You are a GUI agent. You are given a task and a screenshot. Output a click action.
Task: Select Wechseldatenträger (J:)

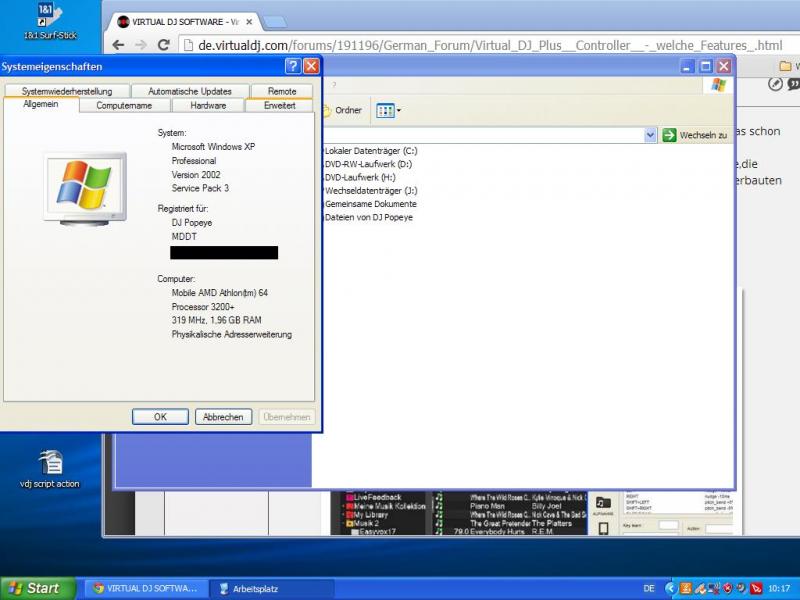371,191
